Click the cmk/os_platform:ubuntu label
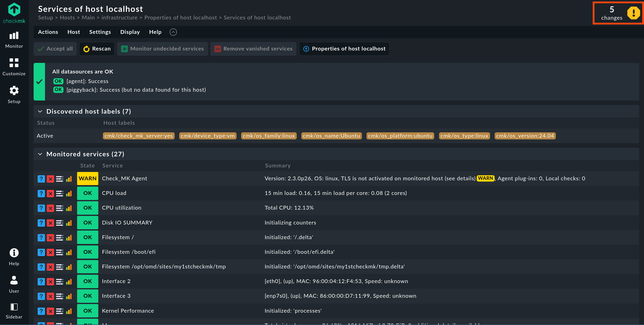This screenshot has height=325, width=644. point(400,136)
